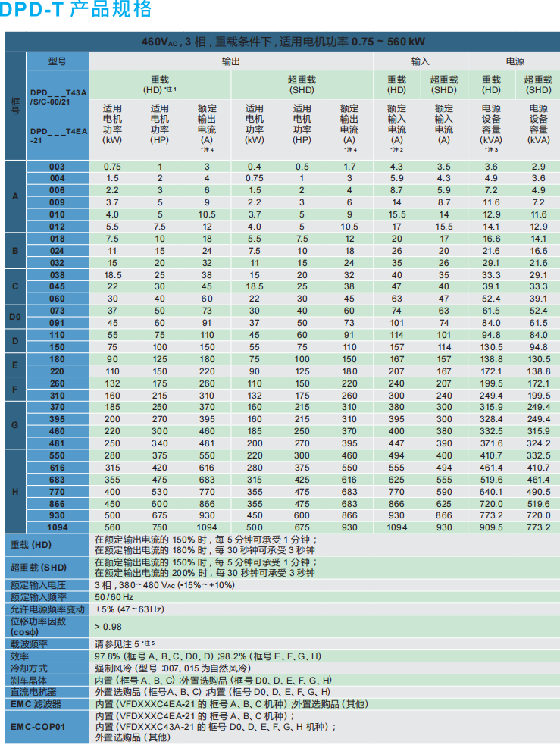Select model 003 in the model column

tap(58, 167)
